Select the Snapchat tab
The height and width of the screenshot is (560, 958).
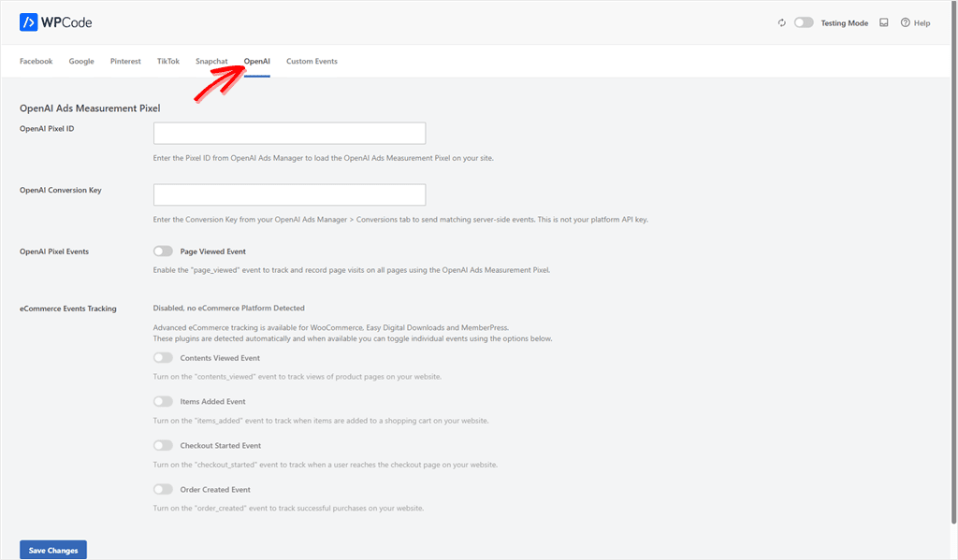(211, 61)
